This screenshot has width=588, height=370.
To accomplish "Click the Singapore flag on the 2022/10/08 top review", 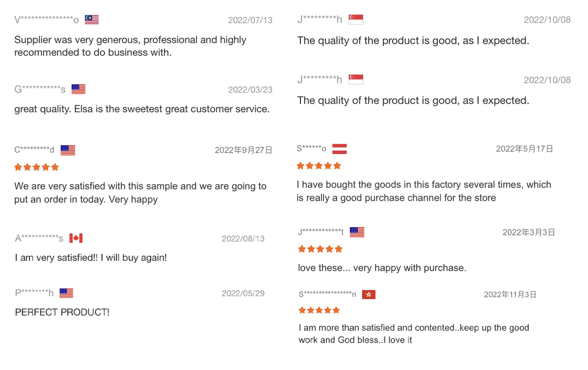I will click(356, 20).
